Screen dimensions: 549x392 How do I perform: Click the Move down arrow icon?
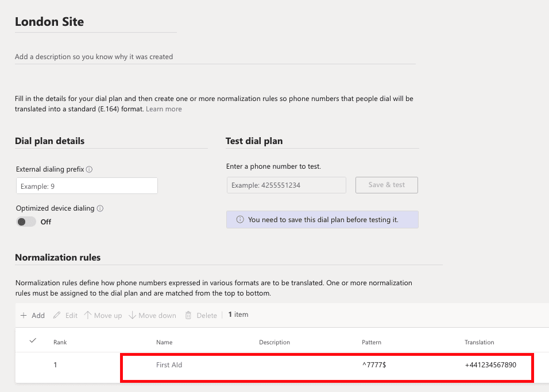tap(132, 315)
